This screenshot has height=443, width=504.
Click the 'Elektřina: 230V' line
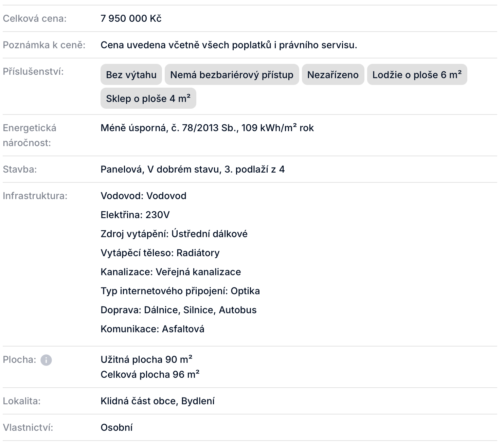pyautogui.click(x=135, y=215)
